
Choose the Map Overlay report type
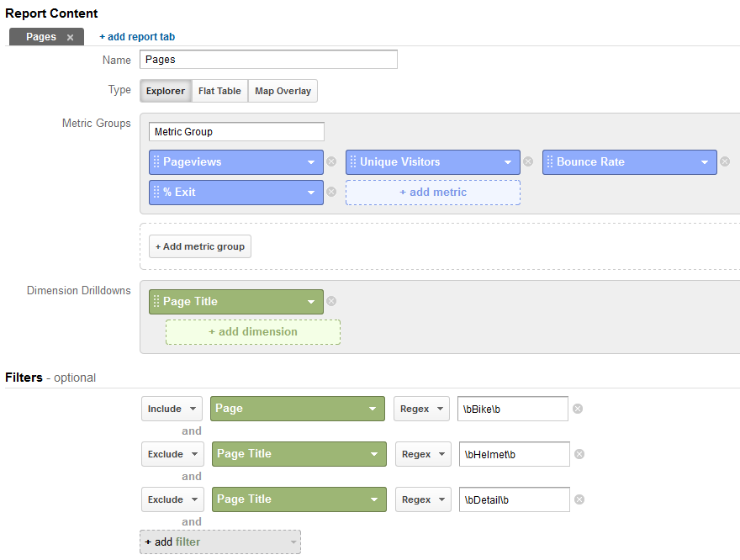pos(283,91)
